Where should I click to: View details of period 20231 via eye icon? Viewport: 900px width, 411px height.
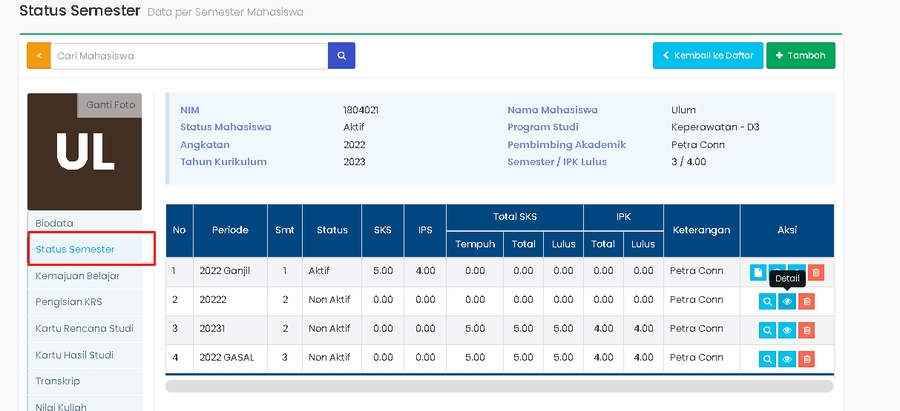click(787, 330)
